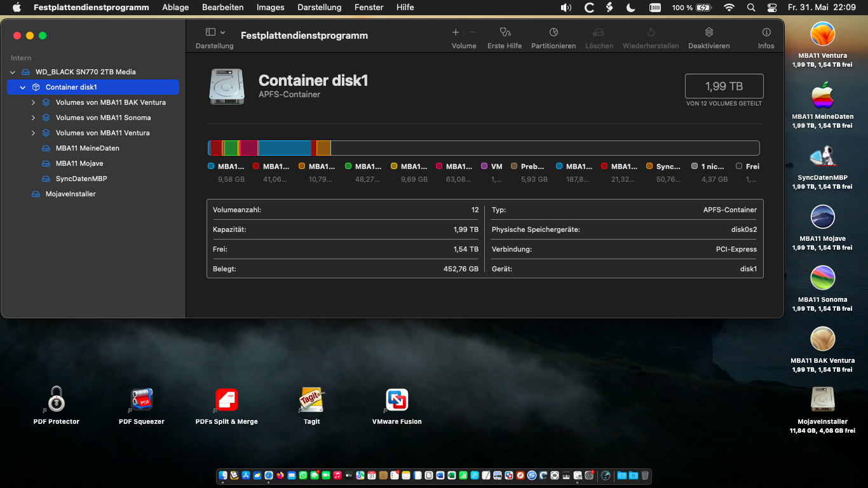Open the Bearbeiten menu
The height and width of the screenshot is (488, 868).
coord(222,8)
